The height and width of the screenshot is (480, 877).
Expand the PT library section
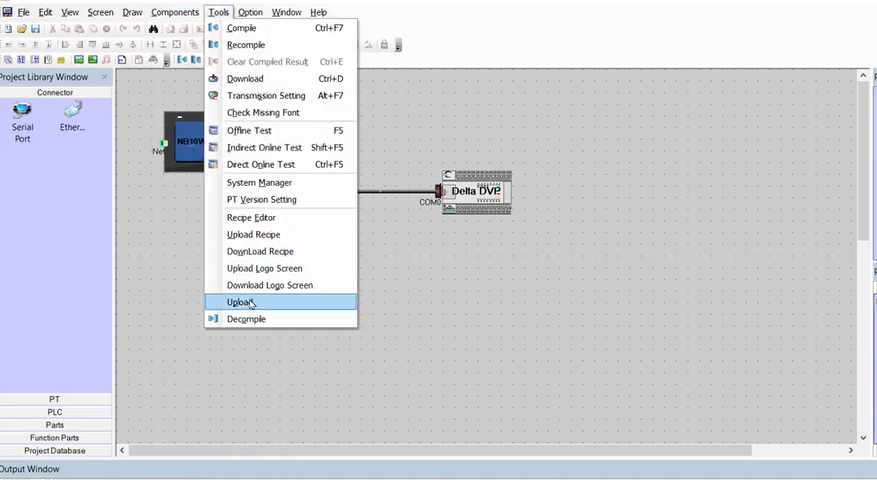tap(55, 399)
